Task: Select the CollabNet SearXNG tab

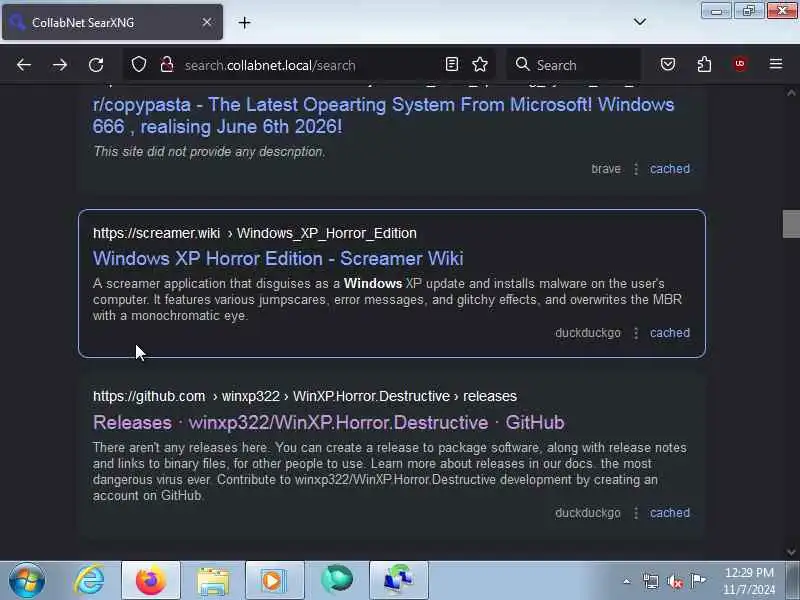Action: coord(112,22)
